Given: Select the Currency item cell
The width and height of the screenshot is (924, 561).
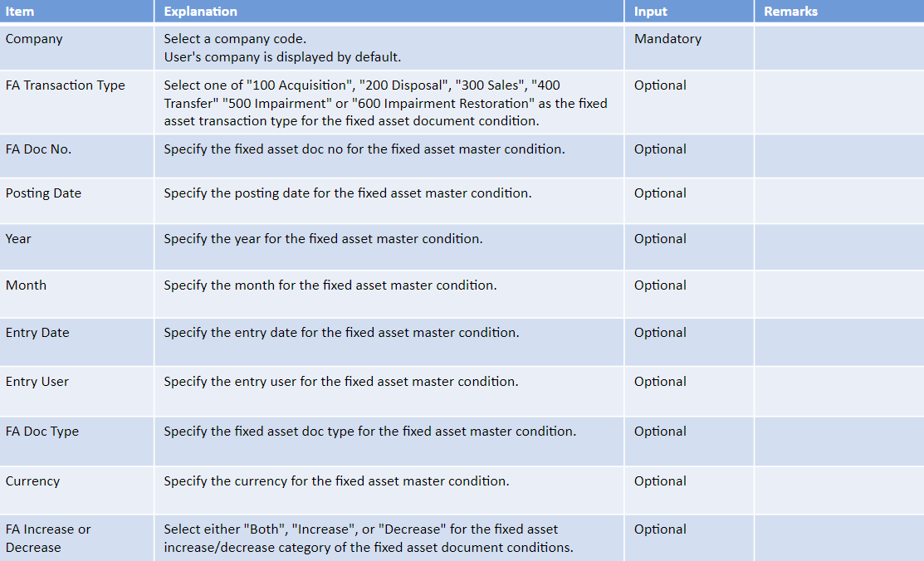Looking at the screenshot, I should click(76, 490).
